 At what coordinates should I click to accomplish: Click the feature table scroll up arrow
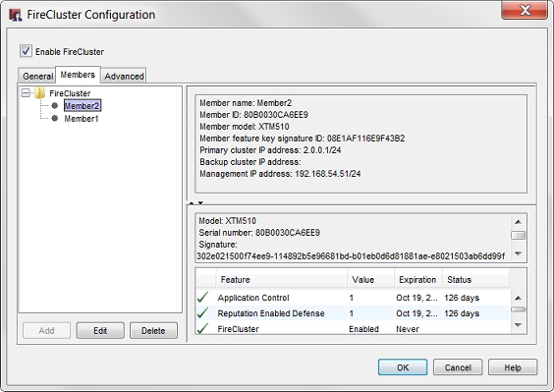[x=518, y=298]
